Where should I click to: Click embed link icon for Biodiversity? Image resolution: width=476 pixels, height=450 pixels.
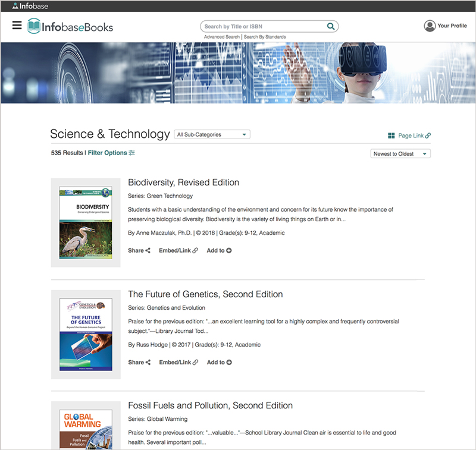(x=195, y=250)
